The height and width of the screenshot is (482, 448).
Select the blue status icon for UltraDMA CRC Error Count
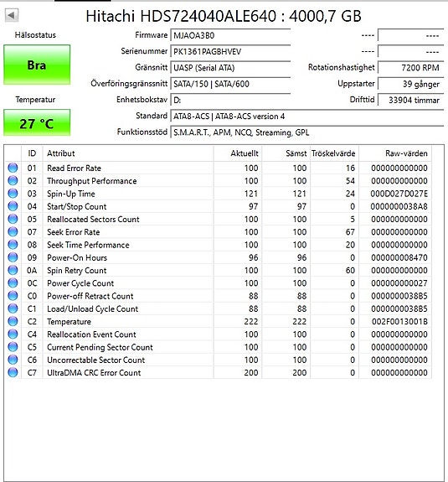coord(13,372)
